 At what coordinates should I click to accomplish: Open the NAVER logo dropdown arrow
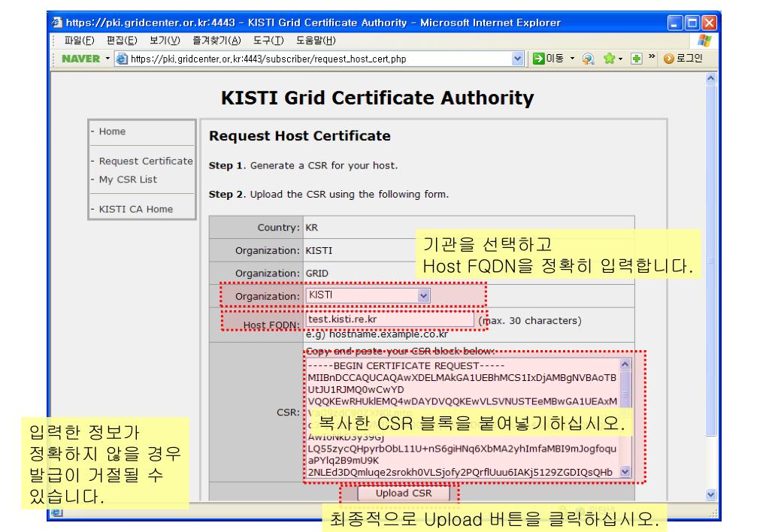107,59
